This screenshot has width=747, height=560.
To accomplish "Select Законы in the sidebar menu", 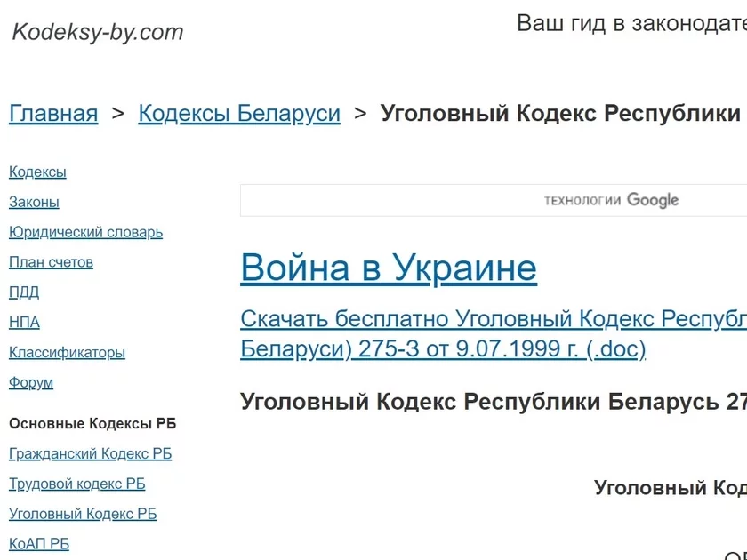I will 34,203.
